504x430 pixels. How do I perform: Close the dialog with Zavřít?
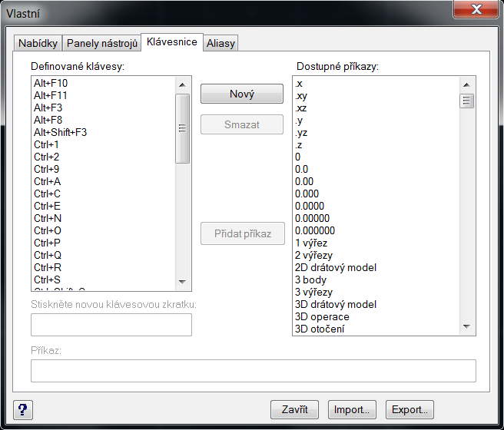pos(294,409)
